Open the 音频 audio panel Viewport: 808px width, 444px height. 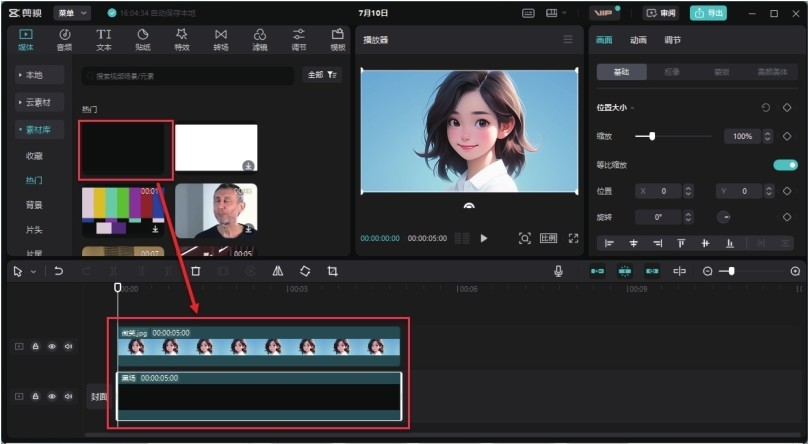[x=64, y=40]
